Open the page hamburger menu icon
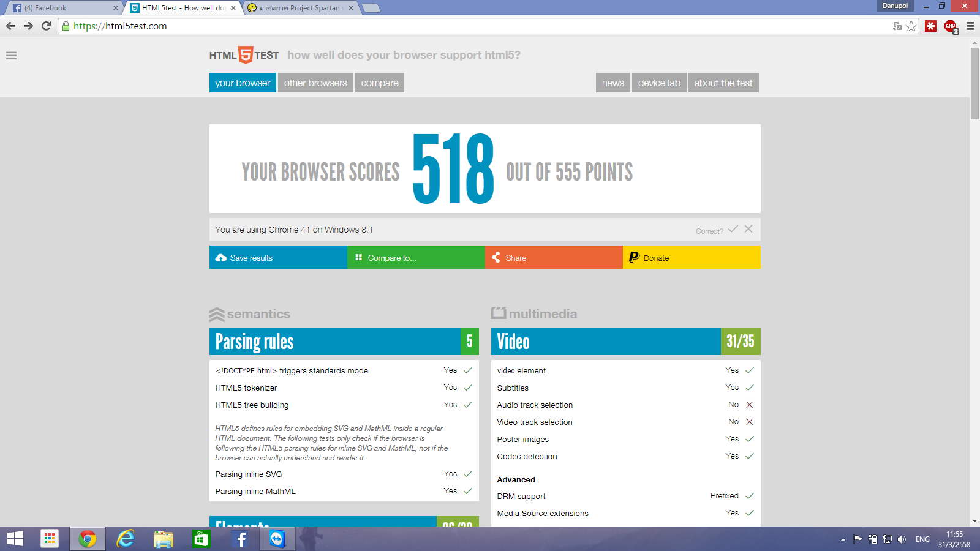 pyautogui.click(x=11, y=56)
